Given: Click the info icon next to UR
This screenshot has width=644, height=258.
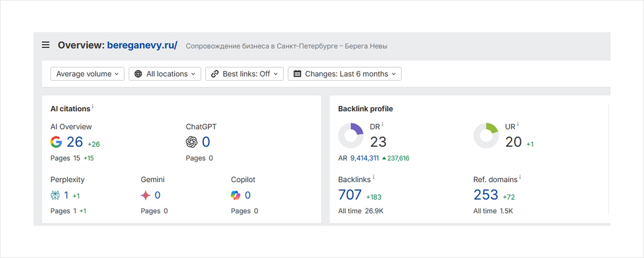Looking at the screenshot, I should [518, 124].
